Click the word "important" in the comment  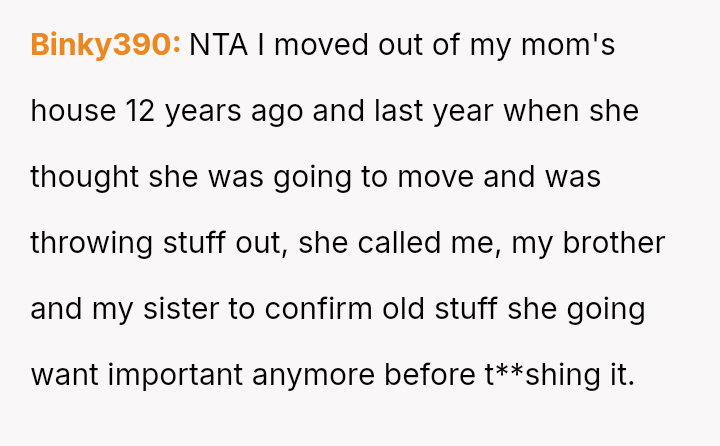click(x=174, y=374)
